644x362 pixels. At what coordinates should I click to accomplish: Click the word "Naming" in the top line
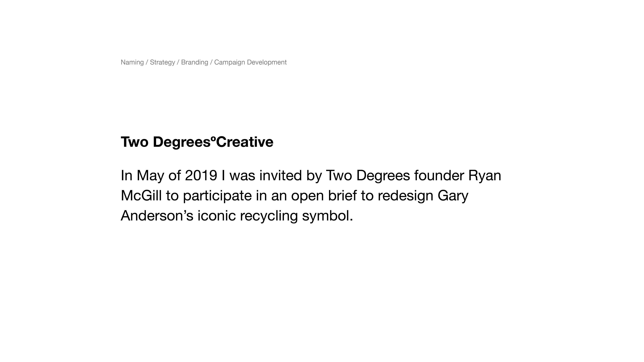point(132,62)
